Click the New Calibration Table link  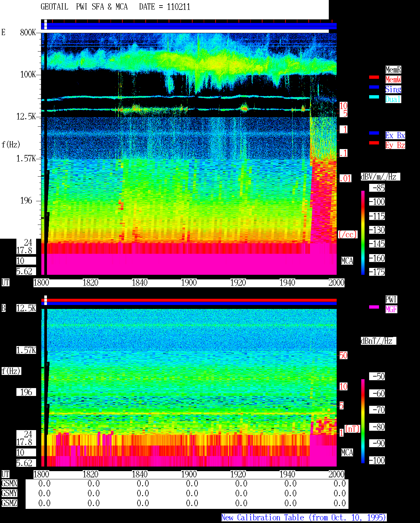[x=304, y=517]
